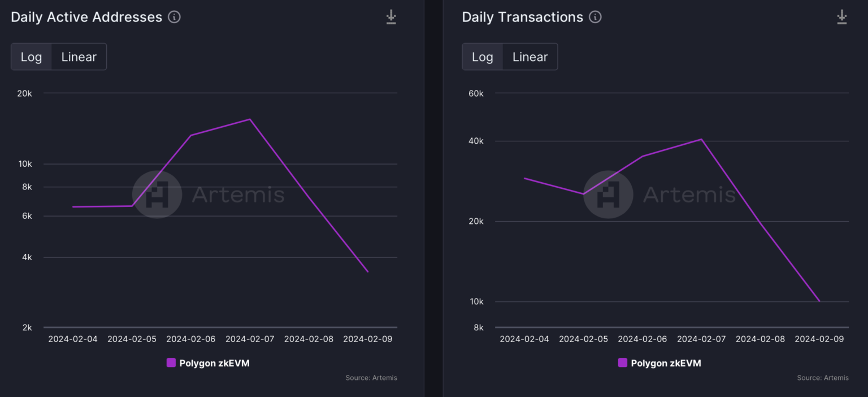The image size is (868, 397).
Task: Click 2024-02-07 axis label in Addresses chart
Action: [250, 339]
